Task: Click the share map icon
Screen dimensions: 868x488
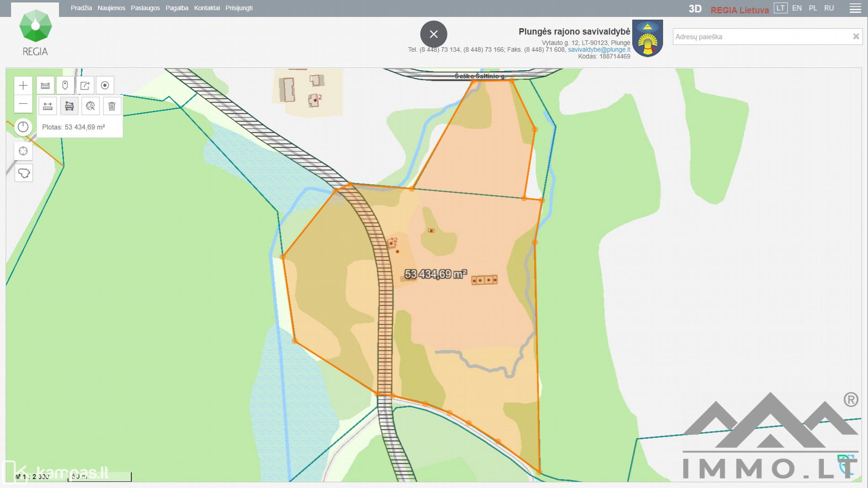Action: click(85, 85)
